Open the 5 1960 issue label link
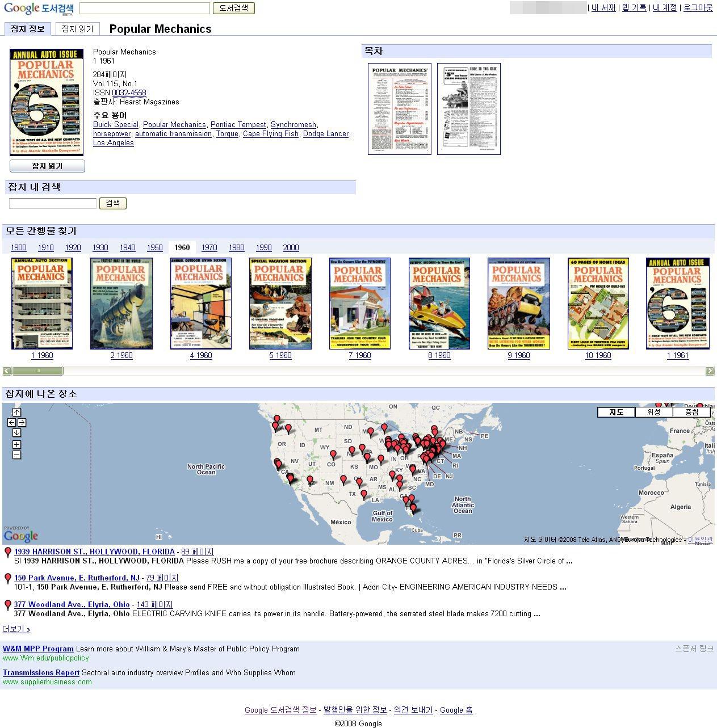This screenshot has width=717, height=728. (x=280, y=355)
